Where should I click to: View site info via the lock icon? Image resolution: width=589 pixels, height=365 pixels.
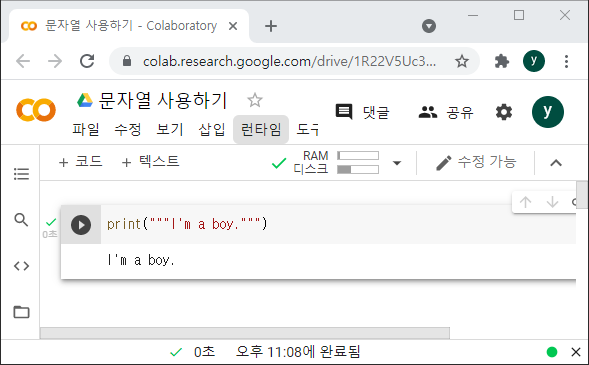tap(127, 61)
